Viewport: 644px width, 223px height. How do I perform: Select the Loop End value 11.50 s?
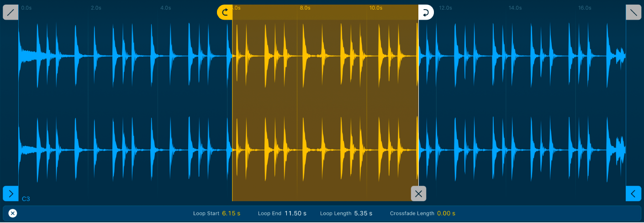pos(296,213)
